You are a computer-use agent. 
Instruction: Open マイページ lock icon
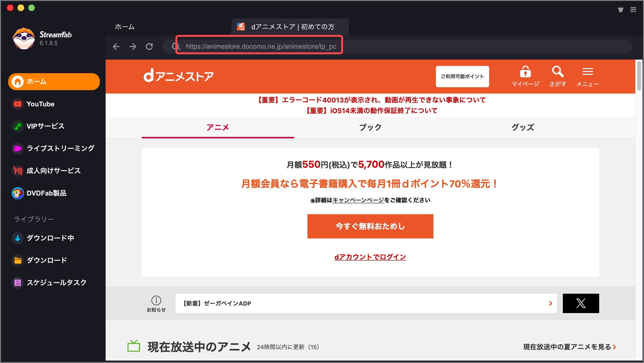pyautogui.click(x=526, y=76)
